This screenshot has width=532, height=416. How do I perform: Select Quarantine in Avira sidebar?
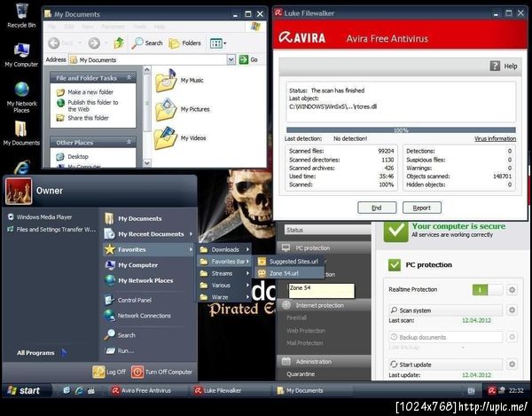(x=301, y=374)
